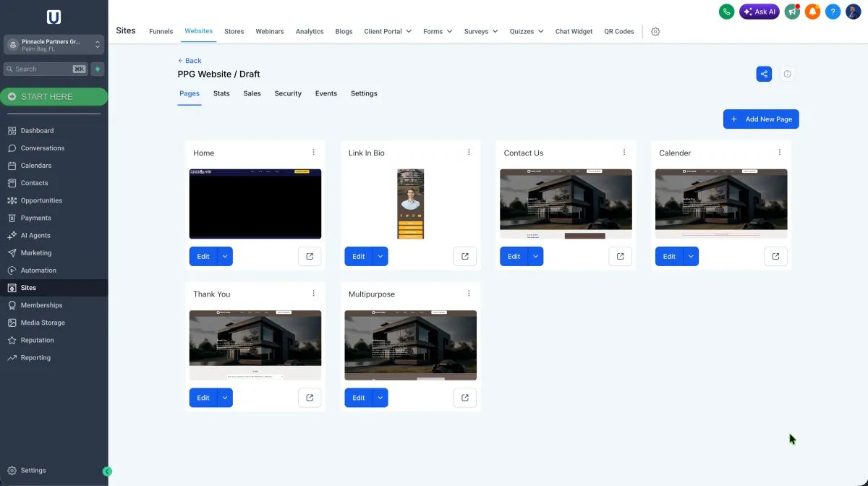Click Edit on the Contact Us card

click(x=514, y=256)
